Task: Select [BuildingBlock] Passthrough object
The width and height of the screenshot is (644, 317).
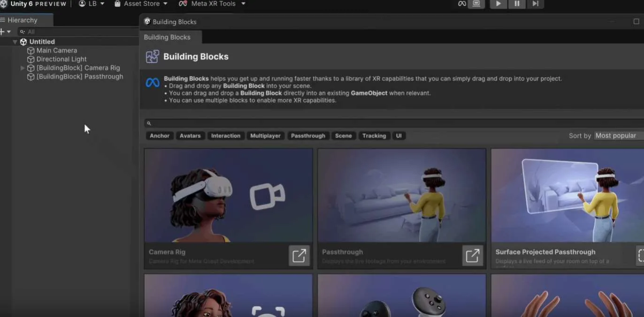Action: [x=80, y=76]
